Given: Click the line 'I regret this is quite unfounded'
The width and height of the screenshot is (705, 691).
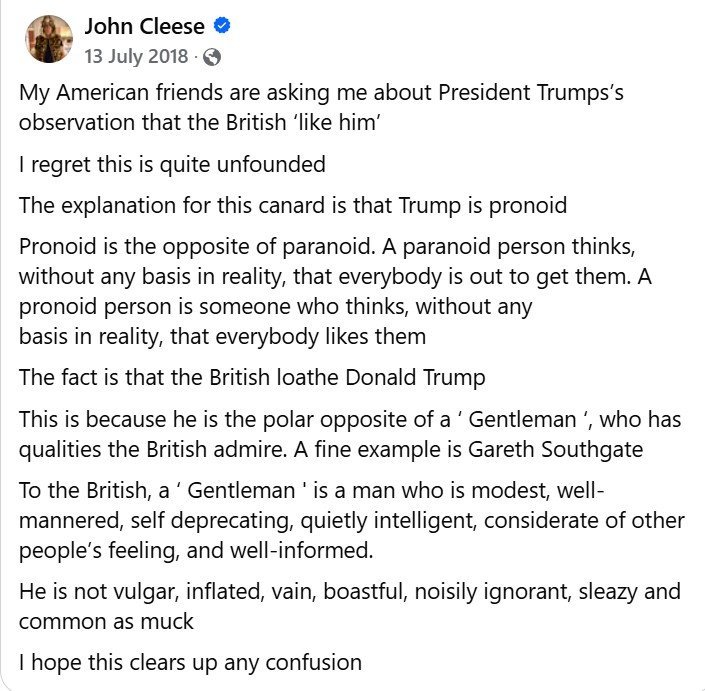Looking at the screenshot, I should (x=172, y=164).
